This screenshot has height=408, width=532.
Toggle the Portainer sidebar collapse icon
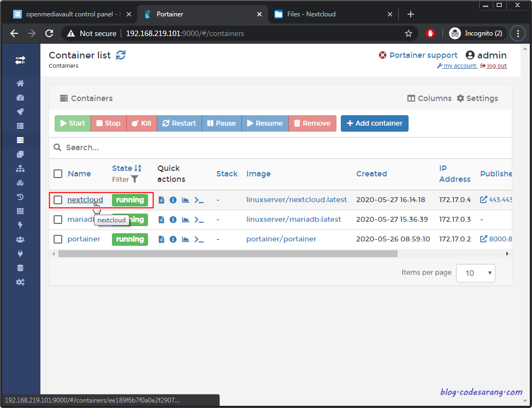(20, 61)
